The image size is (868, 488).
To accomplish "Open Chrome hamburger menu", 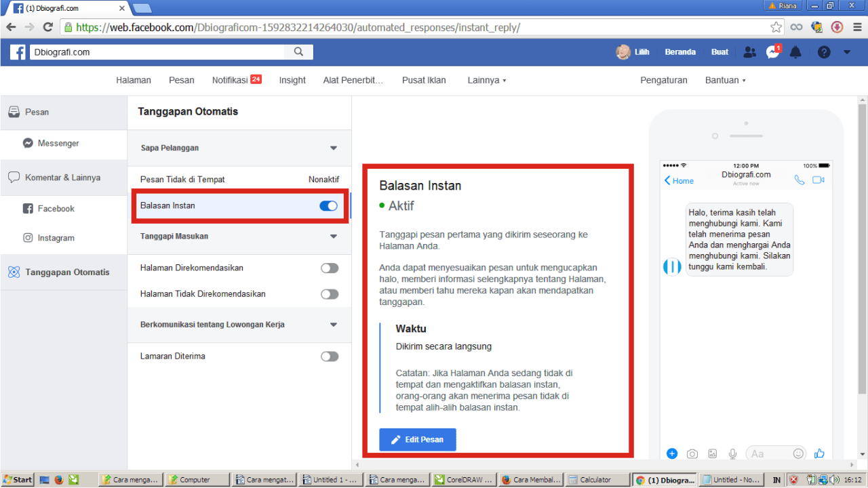I will tap(857, 27).
